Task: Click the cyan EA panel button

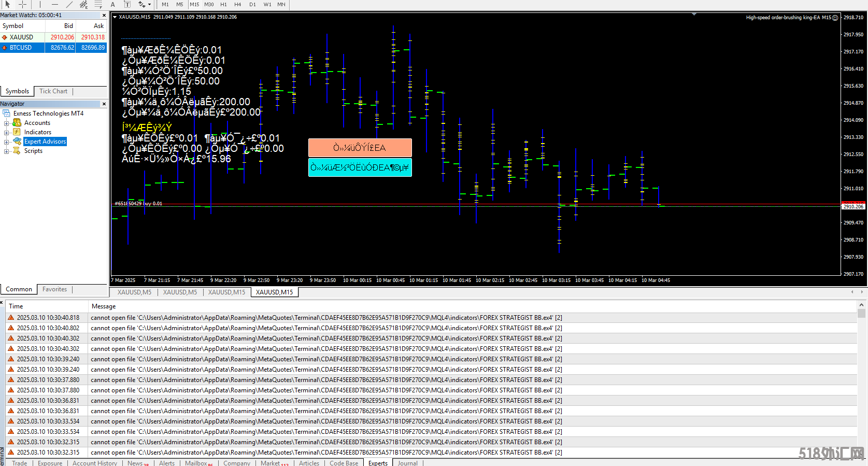Action: [360, 167]
